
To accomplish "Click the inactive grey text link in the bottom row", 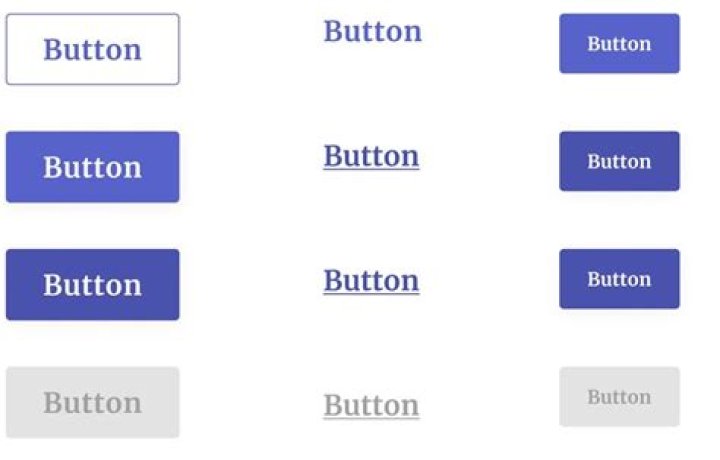I will pyautogui.click(x=371, y=405).
